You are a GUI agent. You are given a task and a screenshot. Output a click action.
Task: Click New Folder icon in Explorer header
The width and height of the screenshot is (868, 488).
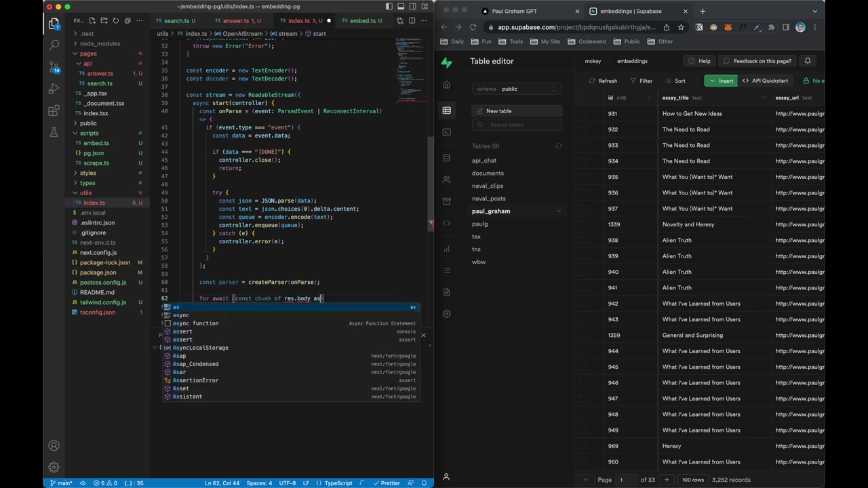coord(104,21)
